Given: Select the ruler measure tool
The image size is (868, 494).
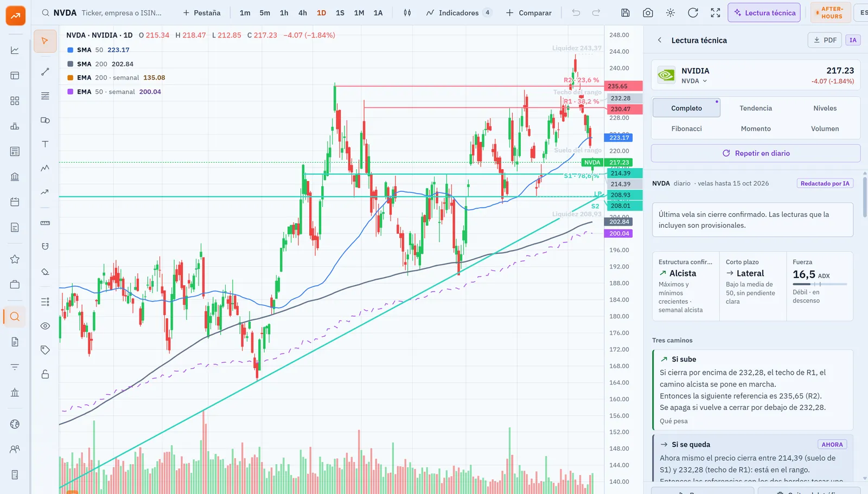Looking at the screenshot, I should pyautogui.click(x=45, y=223).
